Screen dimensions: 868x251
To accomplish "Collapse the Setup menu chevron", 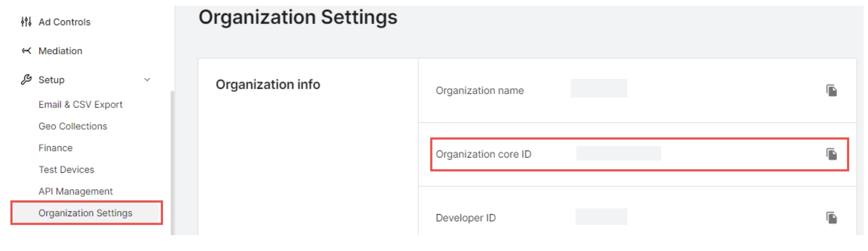I will 147,80.
